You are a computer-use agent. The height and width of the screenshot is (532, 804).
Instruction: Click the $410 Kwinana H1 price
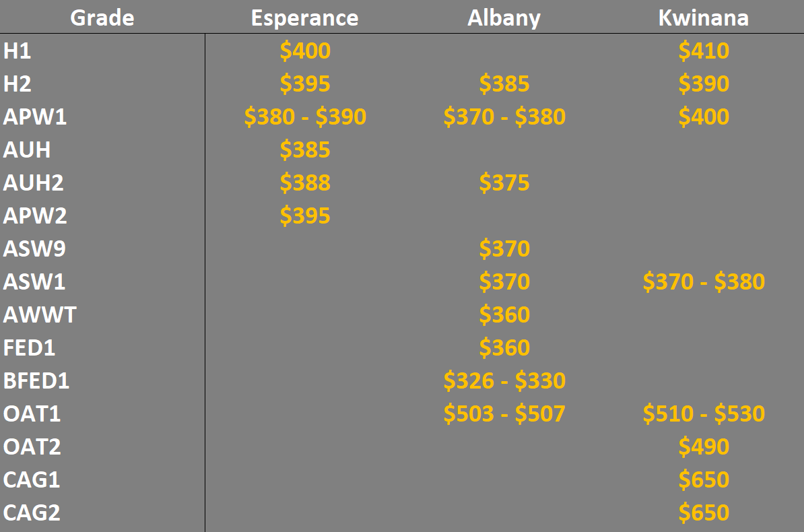(704, 51)
